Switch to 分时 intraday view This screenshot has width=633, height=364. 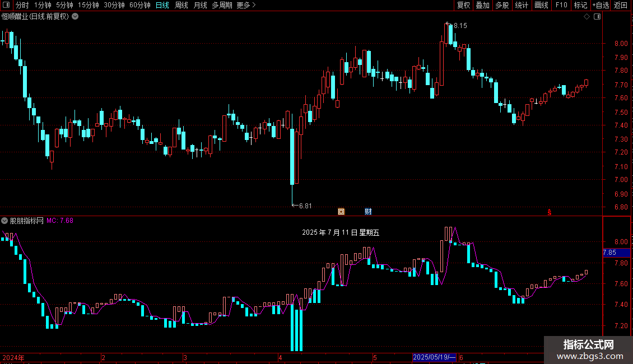click(22, 5)
